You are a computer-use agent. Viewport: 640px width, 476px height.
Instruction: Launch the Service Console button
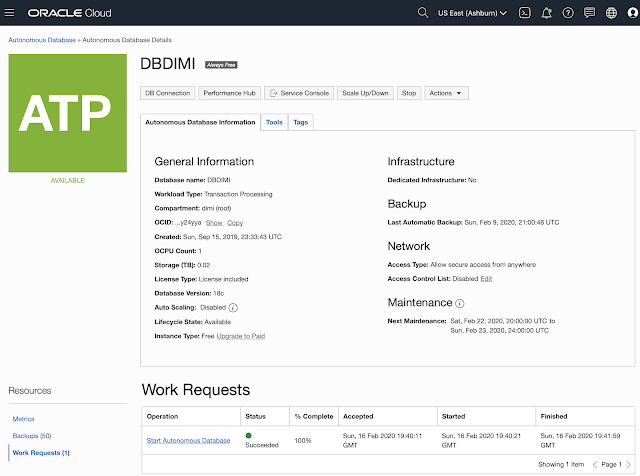click(x=299, y=93)
